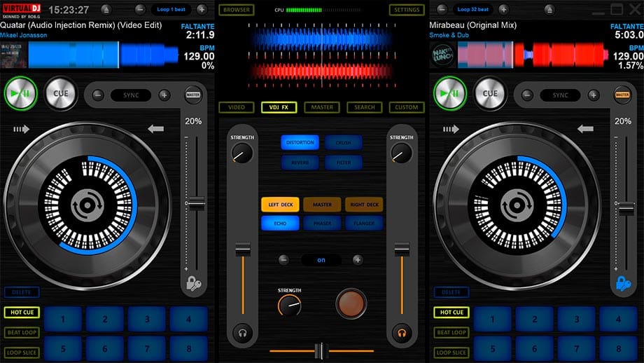Screen dimensions: 644x363
Task: Click the crossfader handle
Action: coord(321,351)
